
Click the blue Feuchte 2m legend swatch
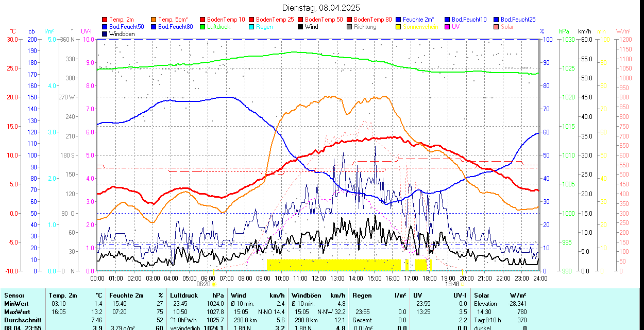398,20
